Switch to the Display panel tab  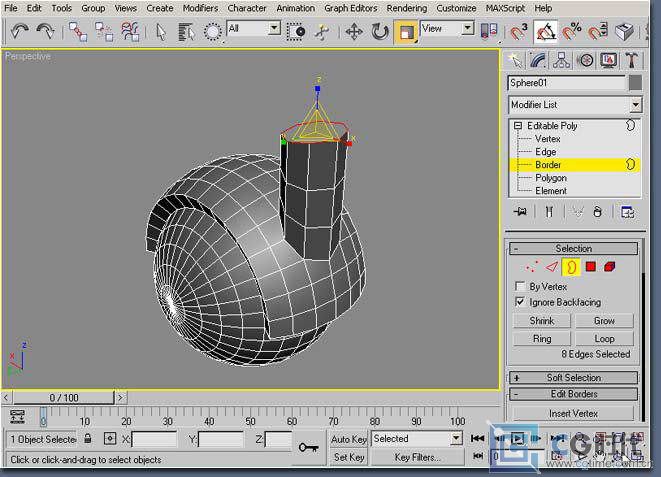(x=608, y=60)
